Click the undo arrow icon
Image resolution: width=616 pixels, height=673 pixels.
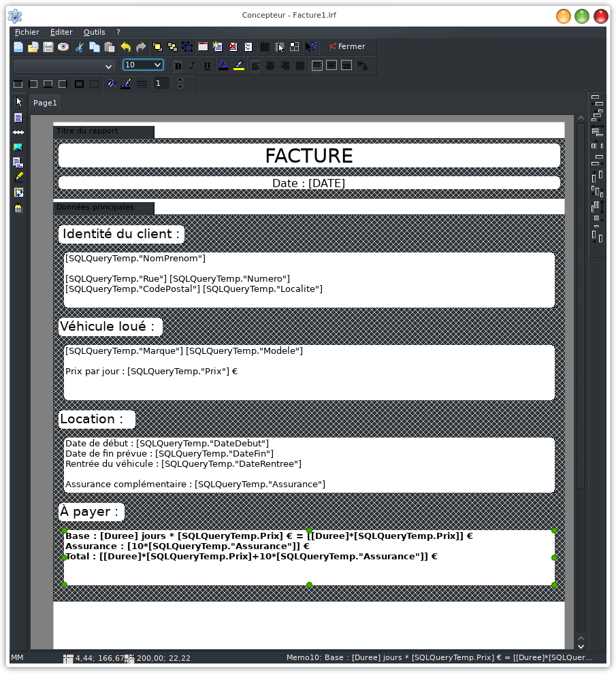[x=126, y=47]
